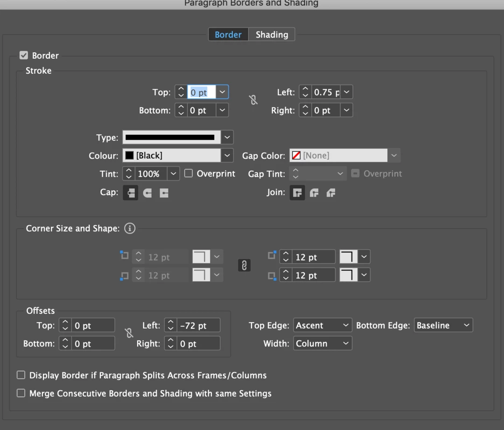Open the top-right corner shape preview
504x430 pixels.
349,257
